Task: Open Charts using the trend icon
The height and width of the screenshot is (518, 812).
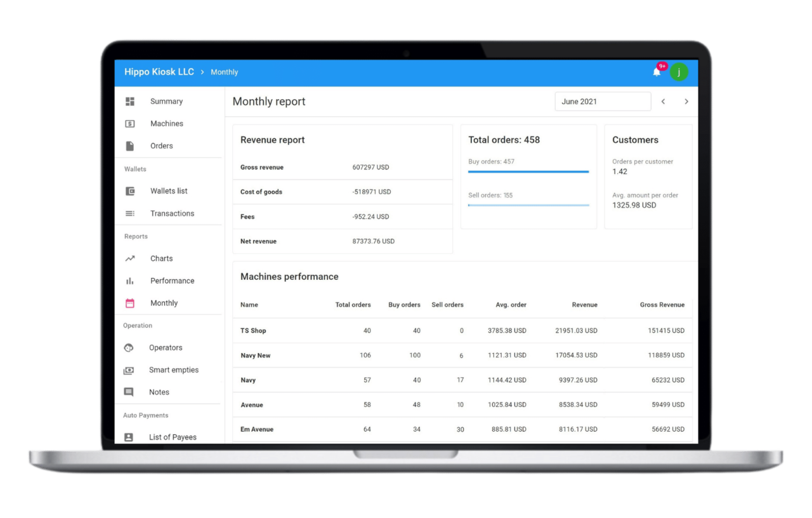Action: pos(130,258)
